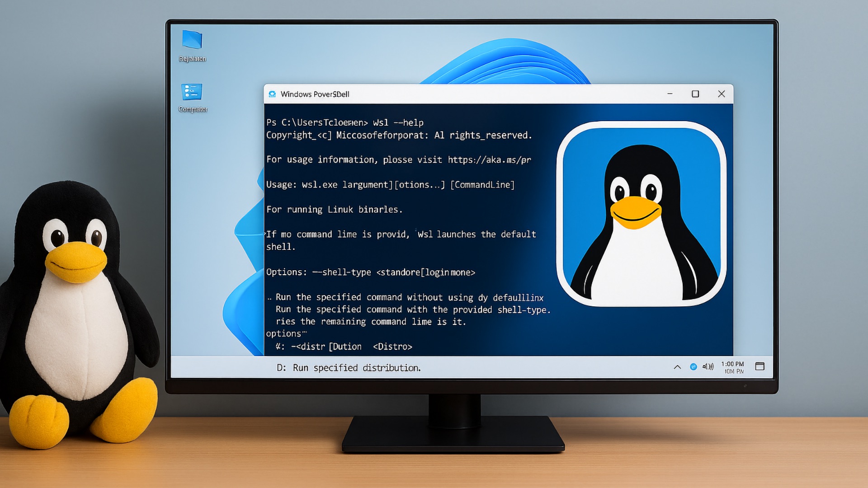Open the Rejalaton folder desktop icon
This screenshot has height=488, width=868.
point(192,45)
